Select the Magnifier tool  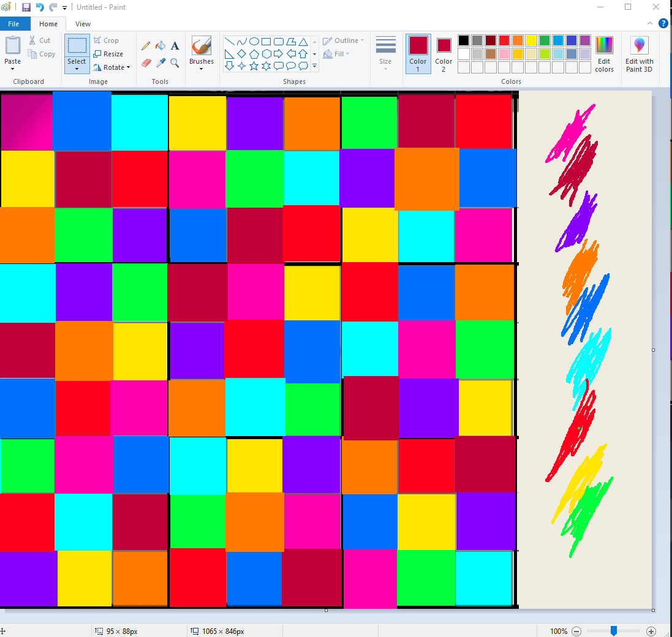click(175, 63)
